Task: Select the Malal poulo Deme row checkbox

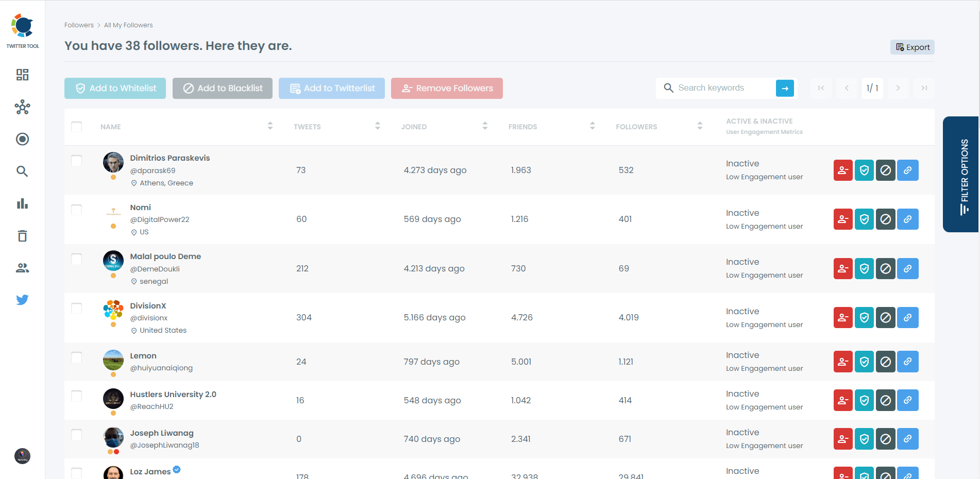Action: (x=76, y=259)
